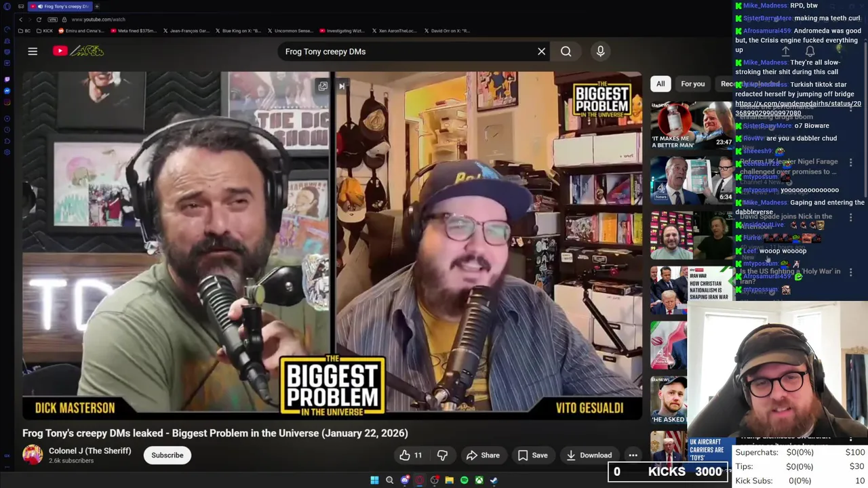Viewport: 868px width, 488px height.
Task: Open OBS Studio from the taskbar
Action: (x=435, y=480)
